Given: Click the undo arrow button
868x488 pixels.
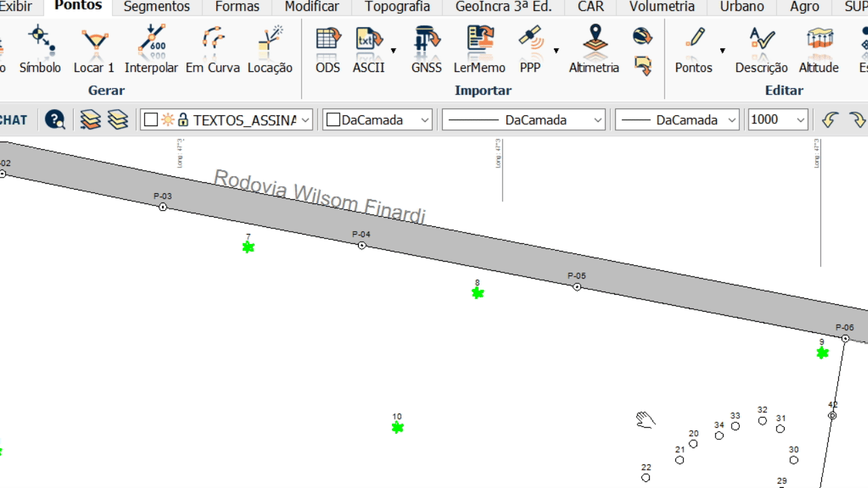Looking at the screenshot, I should [x=829, y=120].
